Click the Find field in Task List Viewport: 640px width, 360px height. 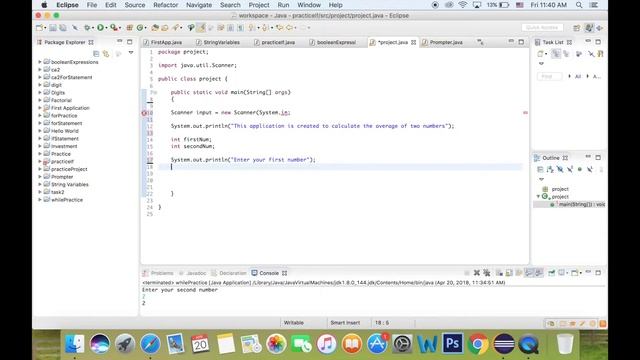tap(549, 76)
